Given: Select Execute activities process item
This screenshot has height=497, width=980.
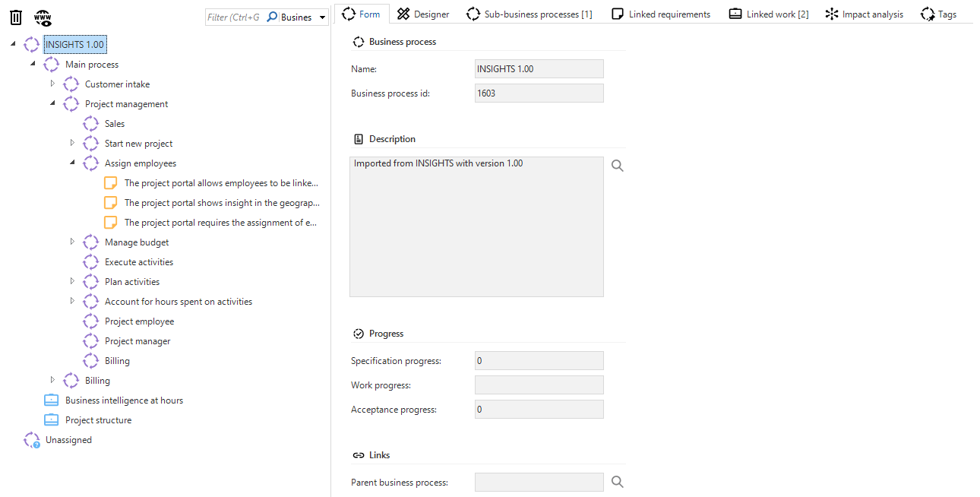Looking at the screenshot, I should 138,262.
